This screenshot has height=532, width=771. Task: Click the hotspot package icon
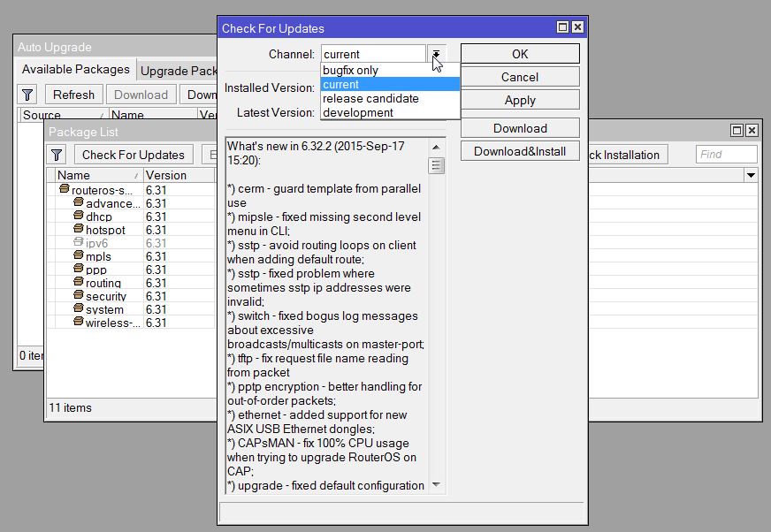coord(78,230)
